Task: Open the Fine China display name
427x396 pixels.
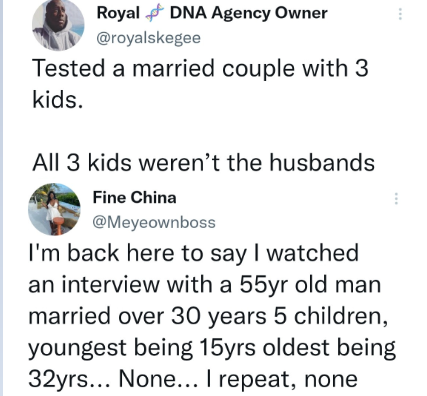Action: click(x=134, y=197)
